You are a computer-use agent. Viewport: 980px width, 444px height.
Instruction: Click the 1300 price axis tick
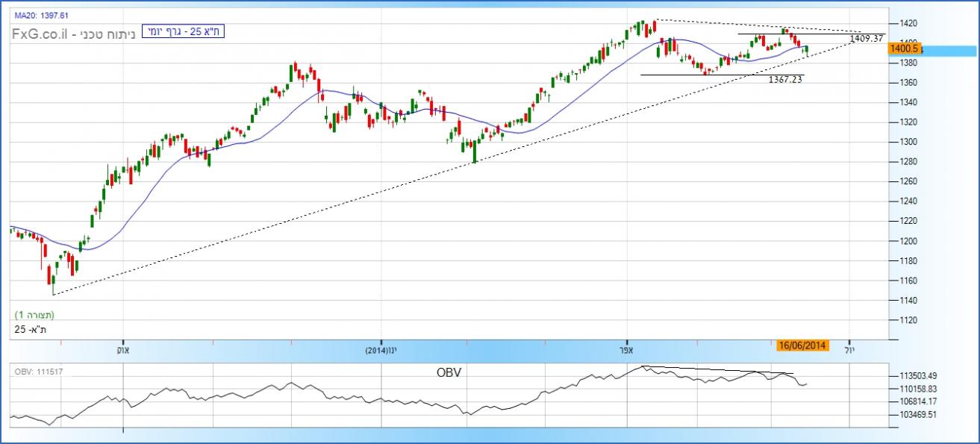click(x=908, y=142)
